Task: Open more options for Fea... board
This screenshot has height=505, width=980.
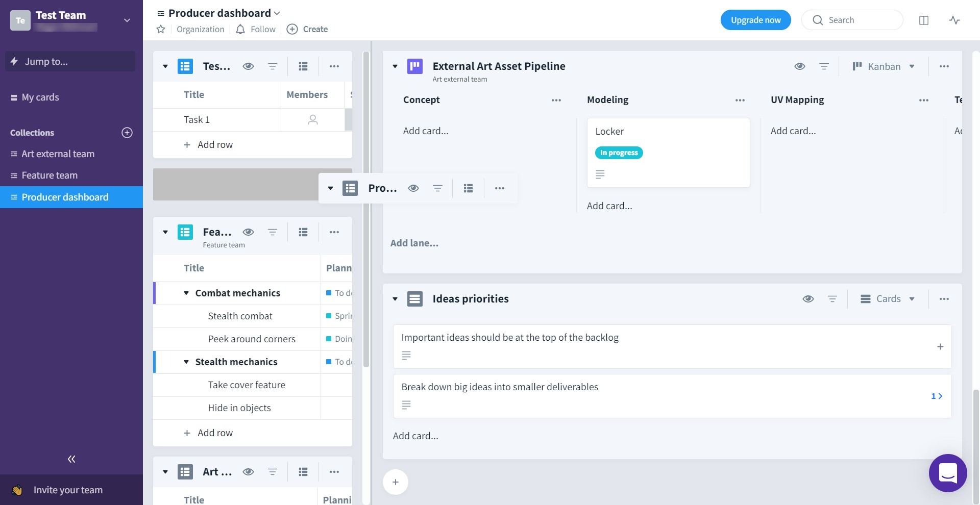Action: point(334,232)
